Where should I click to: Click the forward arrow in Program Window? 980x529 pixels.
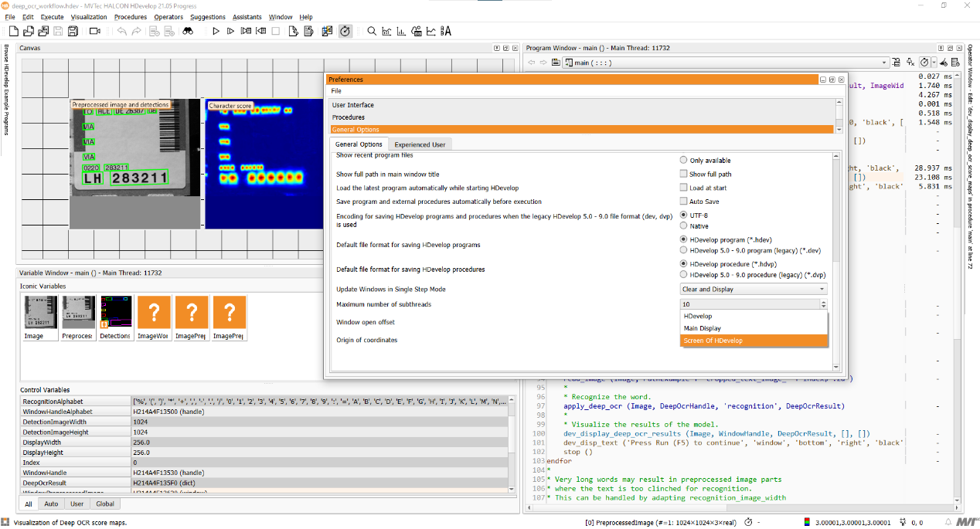pos(543,62)
